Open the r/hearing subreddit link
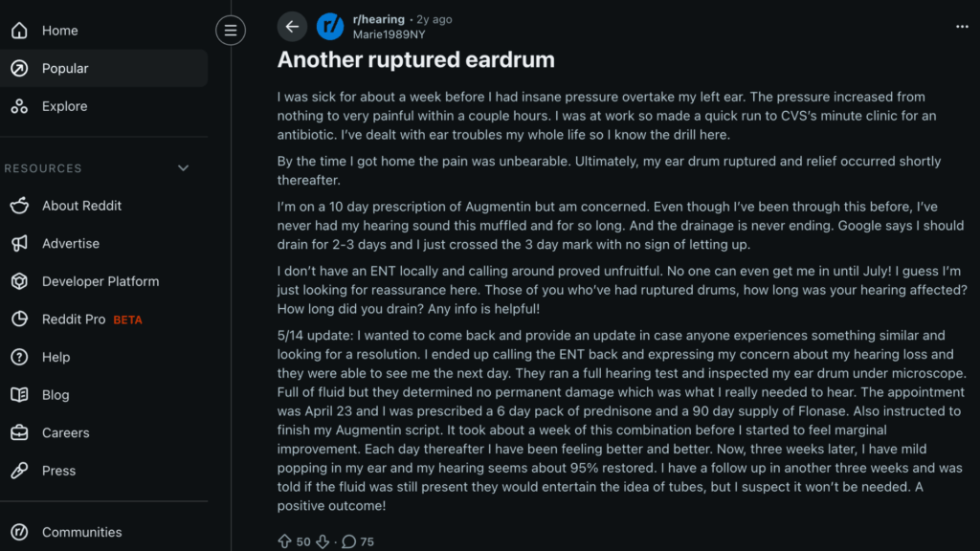The width and height of the screenshot is (980, 551). pyautogui.click(x=378, y=19)
